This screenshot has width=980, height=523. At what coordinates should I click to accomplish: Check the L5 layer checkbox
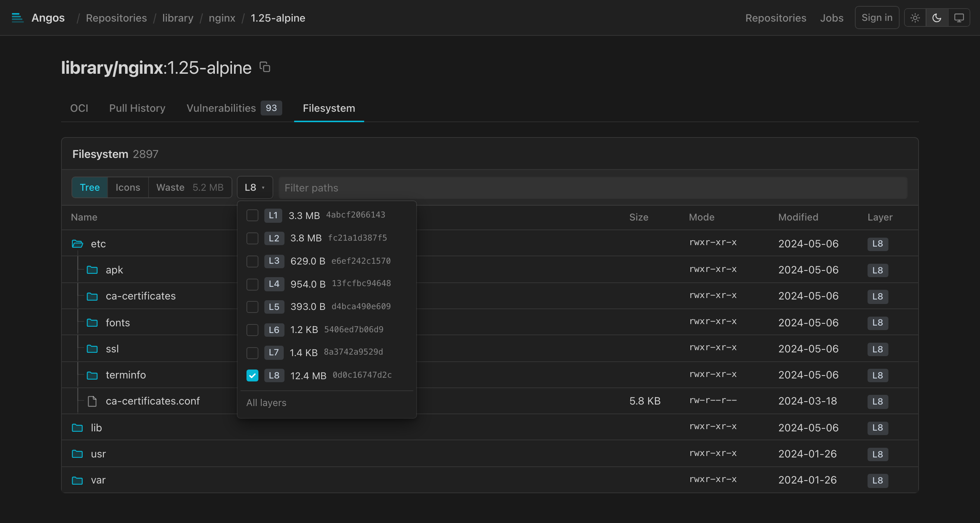pyautogui.click(x=252, y=307)
